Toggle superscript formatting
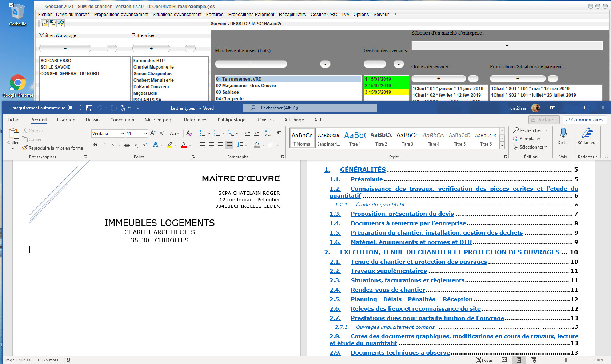Viewport: 611px width, 364px height. coord(145,145)
